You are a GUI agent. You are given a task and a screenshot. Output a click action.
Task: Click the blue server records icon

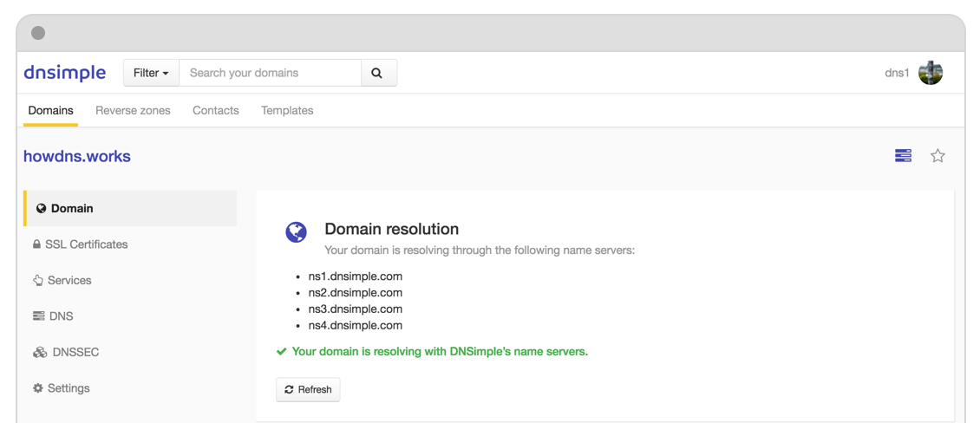(x=903, y=155)
